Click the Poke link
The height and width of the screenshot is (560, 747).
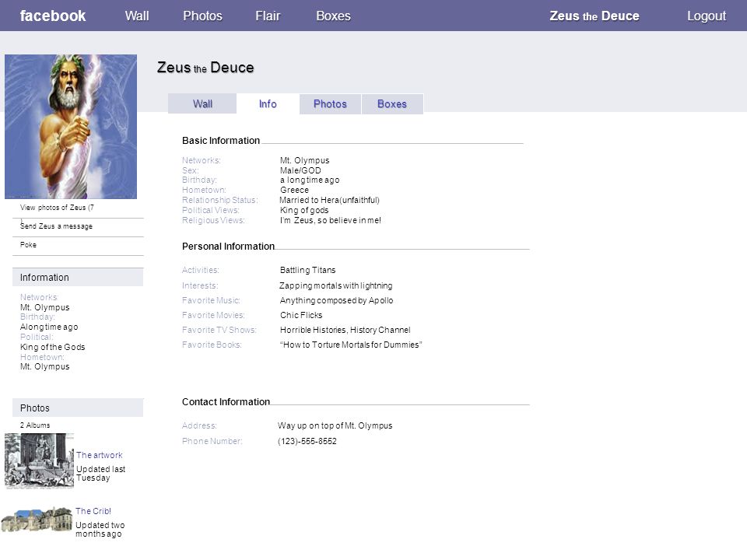pyautogui.click(x=28, y=245)
